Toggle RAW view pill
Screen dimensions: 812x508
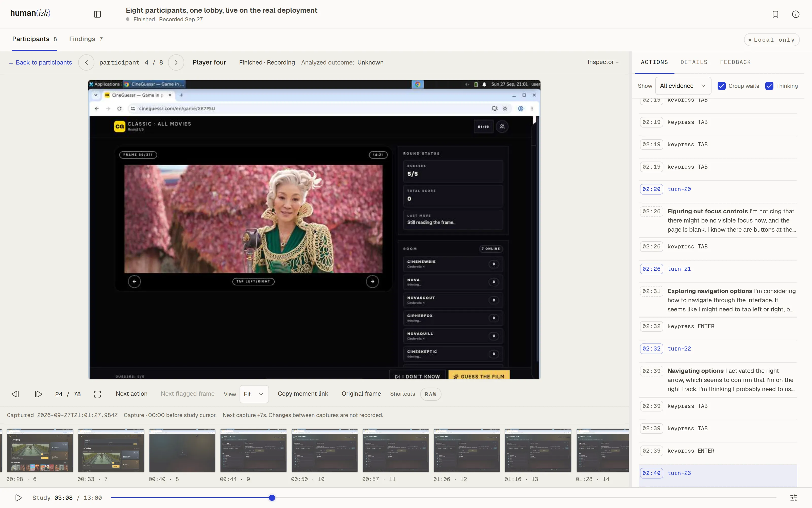click(x=431, y=394)
